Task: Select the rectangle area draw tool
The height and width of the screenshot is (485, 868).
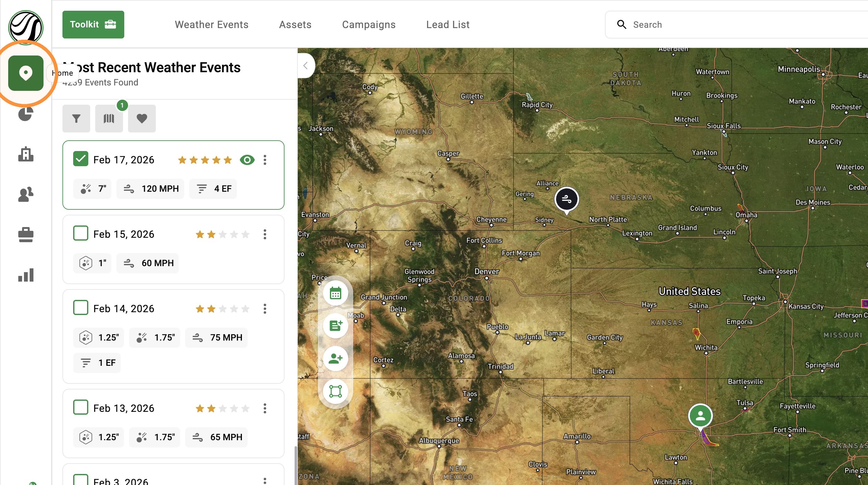Action: (335, 391)
